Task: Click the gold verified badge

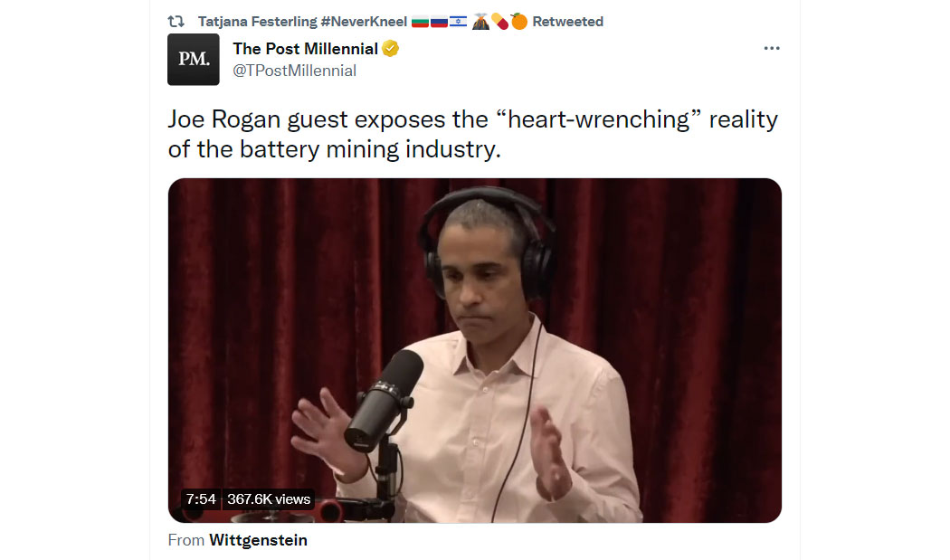Action: pyautogui.click(x=391, y=49)
